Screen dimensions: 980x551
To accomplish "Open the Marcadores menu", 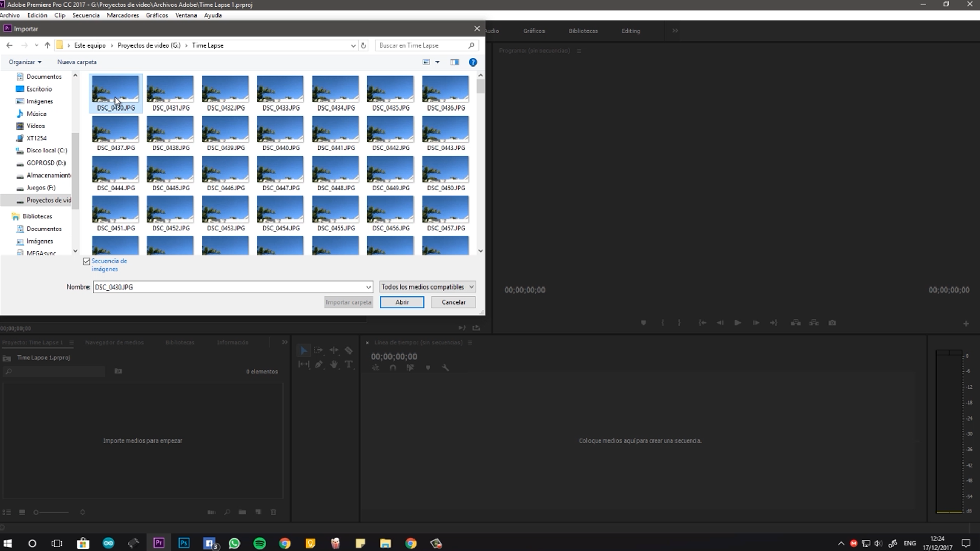I will tap(123, 15).
